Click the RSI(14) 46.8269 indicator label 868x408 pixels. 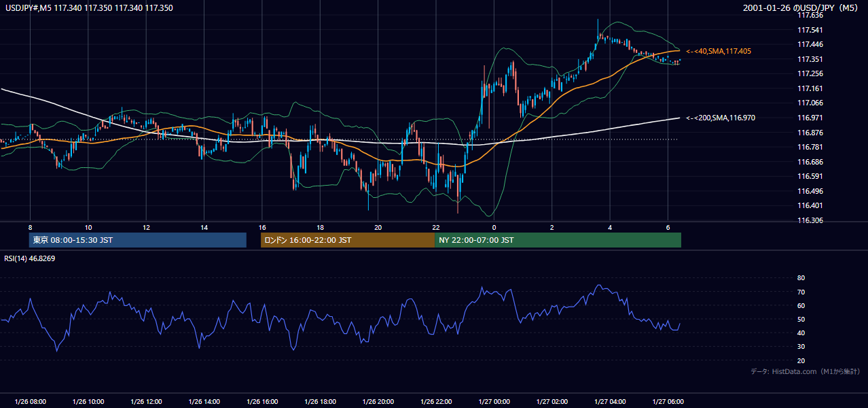click(x=31, y=258)
